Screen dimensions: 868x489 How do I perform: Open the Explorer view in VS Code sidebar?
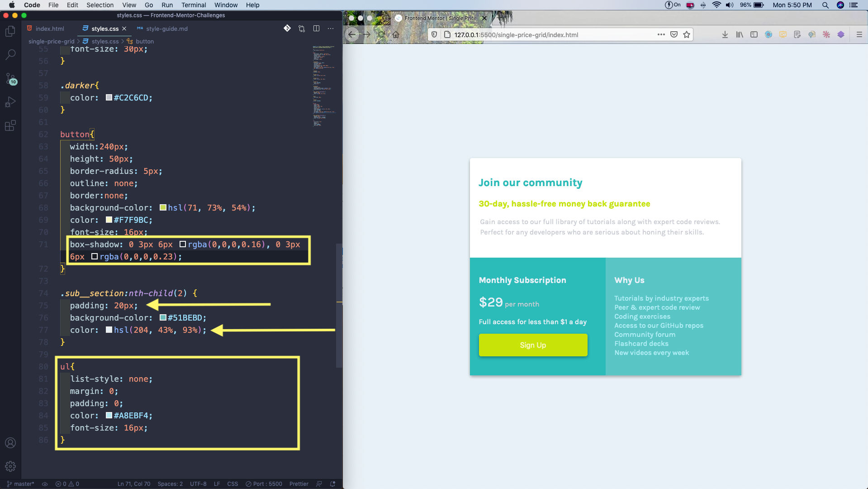(10, 31)
